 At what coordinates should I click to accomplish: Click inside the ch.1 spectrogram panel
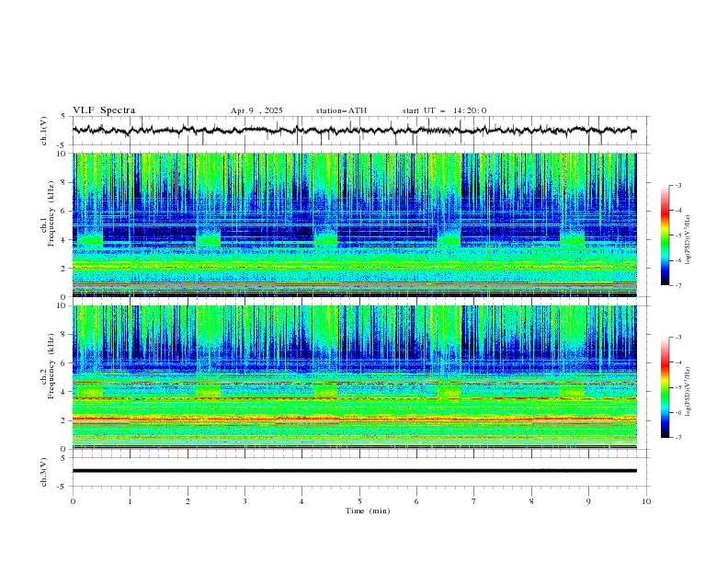[354, 224]
